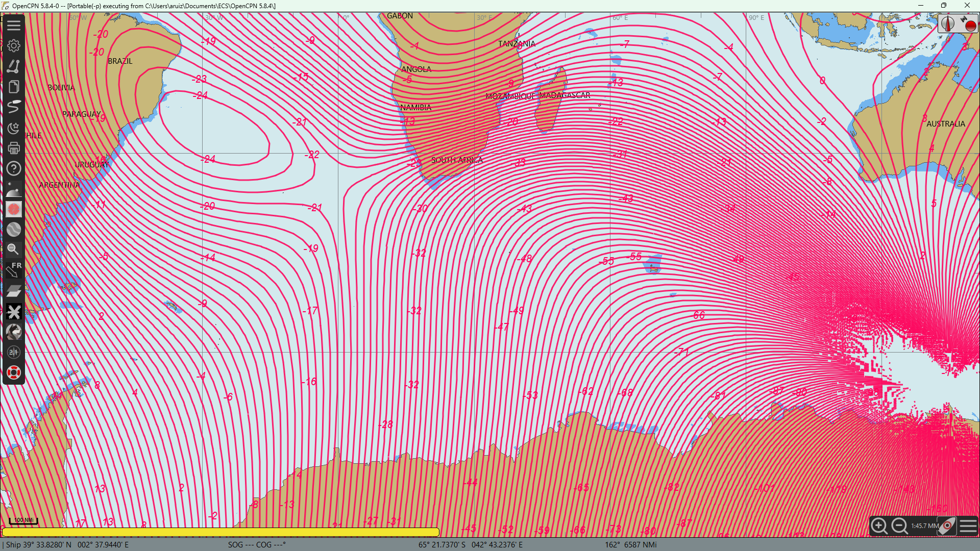Toggle the World Magnetic Model plugin
Image resolution: width=980 pixels, height=551 pixels.
[14, 230]
